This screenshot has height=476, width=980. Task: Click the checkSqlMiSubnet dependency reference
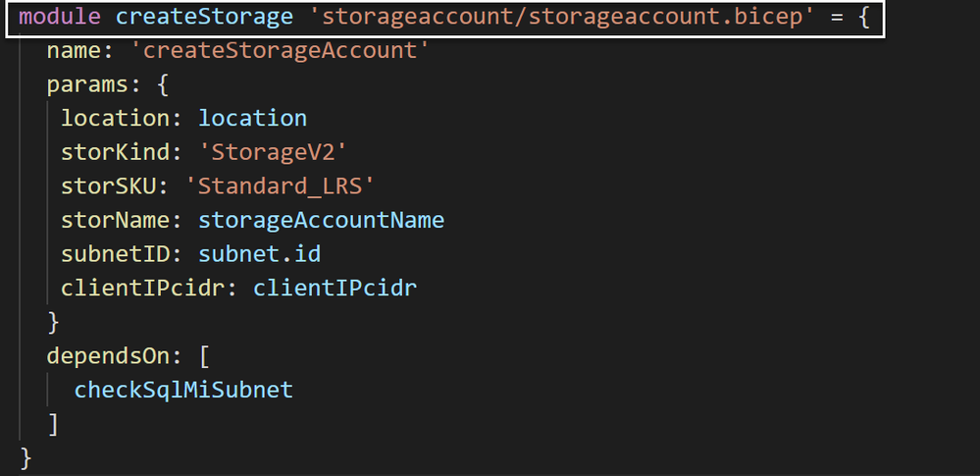[183, 390]
